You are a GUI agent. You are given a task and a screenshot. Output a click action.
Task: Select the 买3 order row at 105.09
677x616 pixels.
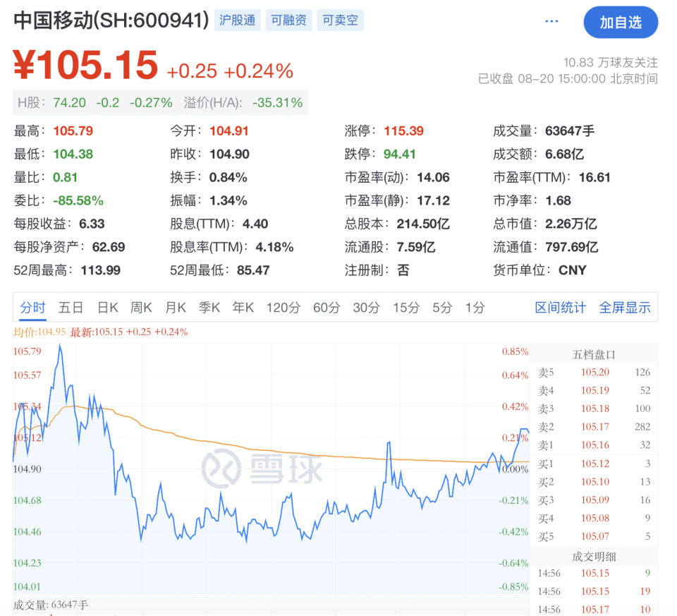point(594,500)
